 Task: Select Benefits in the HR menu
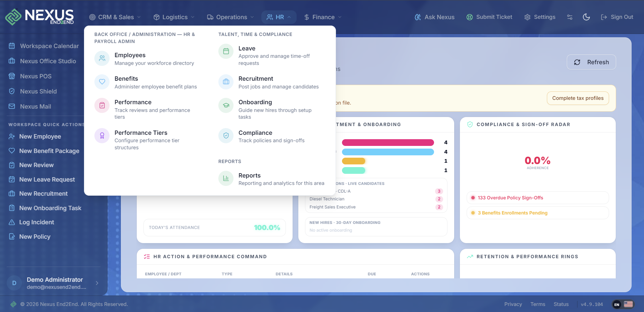145,82
